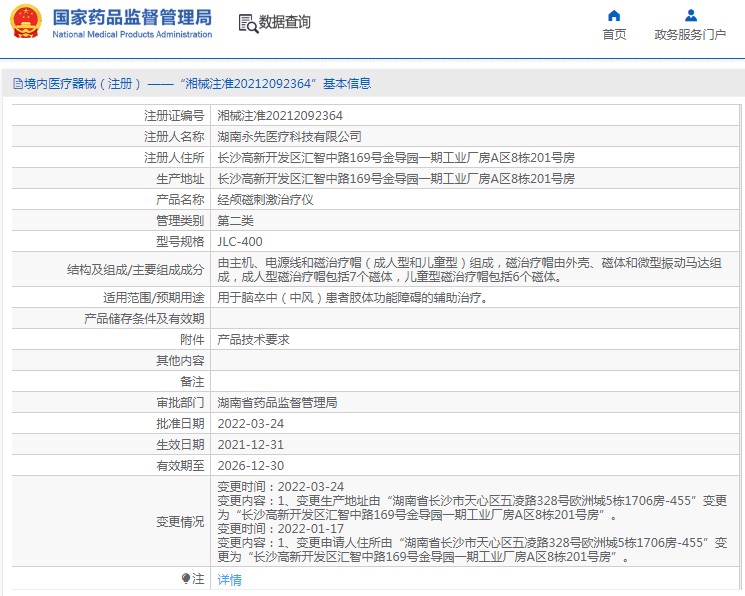Click the 其他内容 row label
This screenshot has width=745, height=596.
[180, 361]
